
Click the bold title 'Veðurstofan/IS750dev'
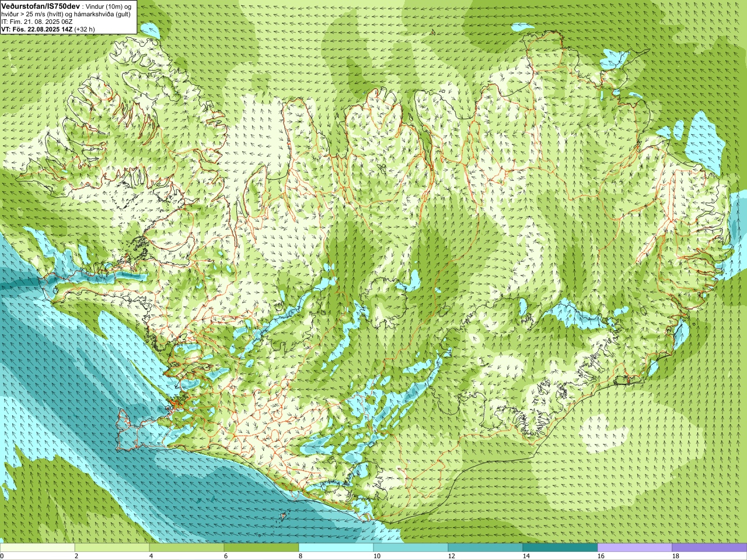(x=41, y=5)
